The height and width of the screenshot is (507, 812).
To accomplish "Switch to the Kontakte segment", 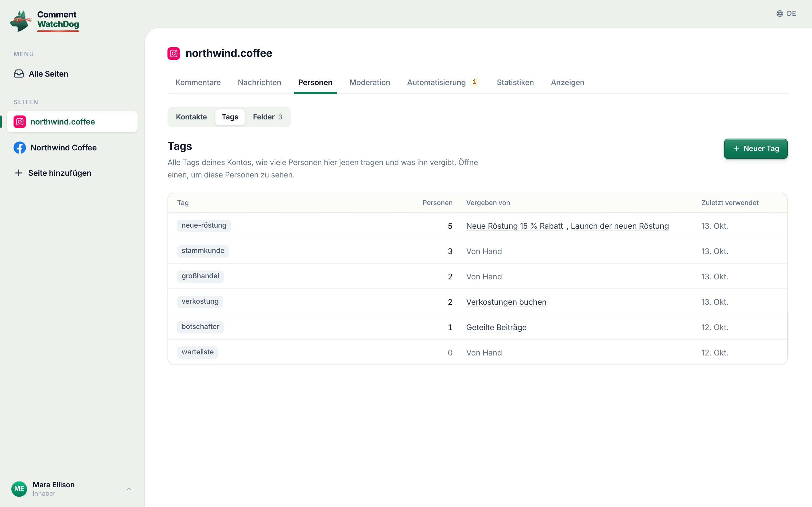I will (191, 117).
